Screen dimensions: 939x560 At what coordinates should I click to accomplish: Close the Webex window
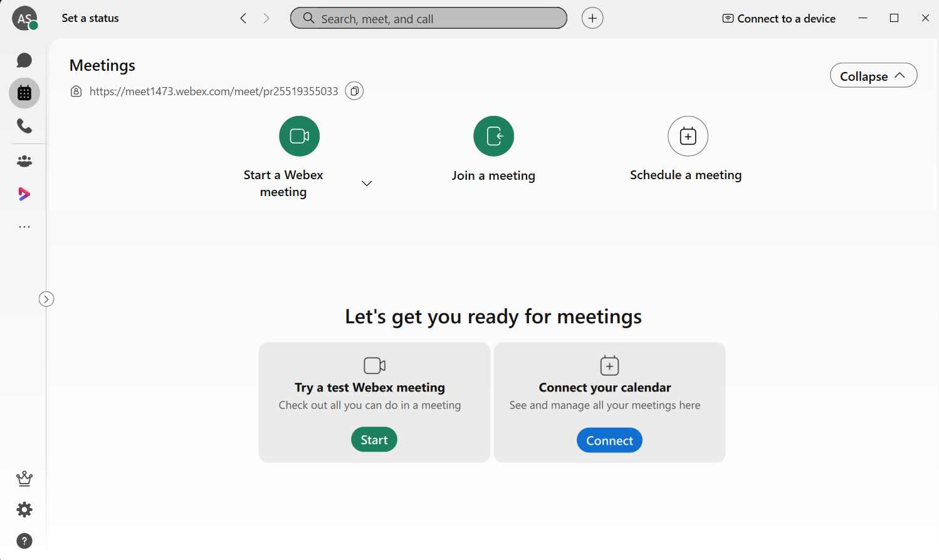[925, 18]
